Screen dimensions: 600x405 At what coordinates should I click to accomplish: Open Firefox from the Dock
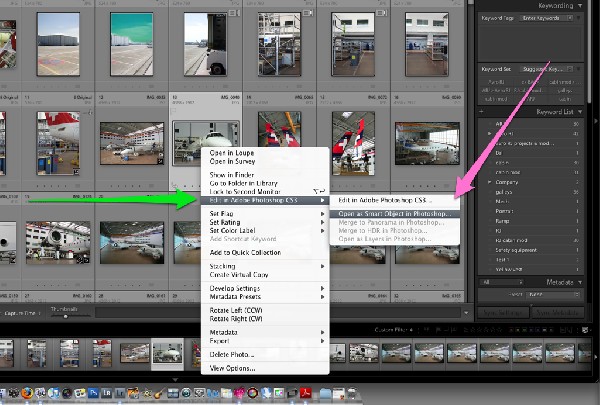(x=27, y=393)
